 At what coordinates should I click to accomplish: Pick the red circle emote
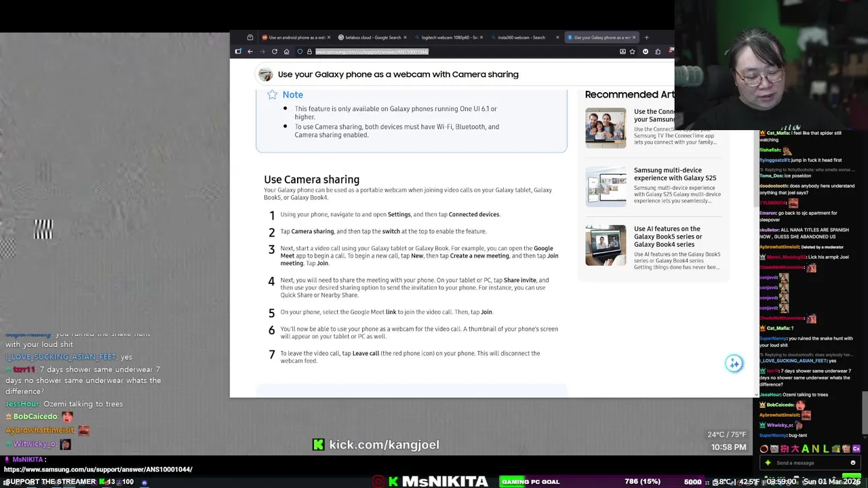coord(764,449)
